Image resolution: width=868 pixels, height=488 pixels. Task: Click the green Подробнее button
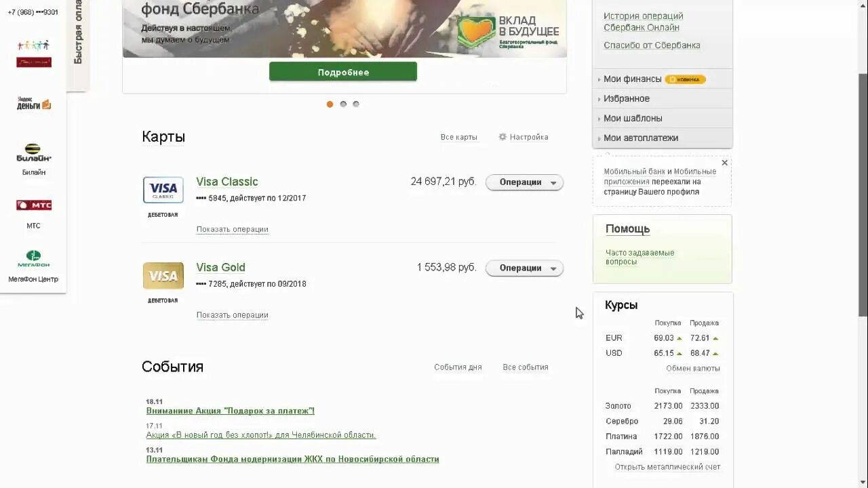pyautogui.click(x=343, y=72)
